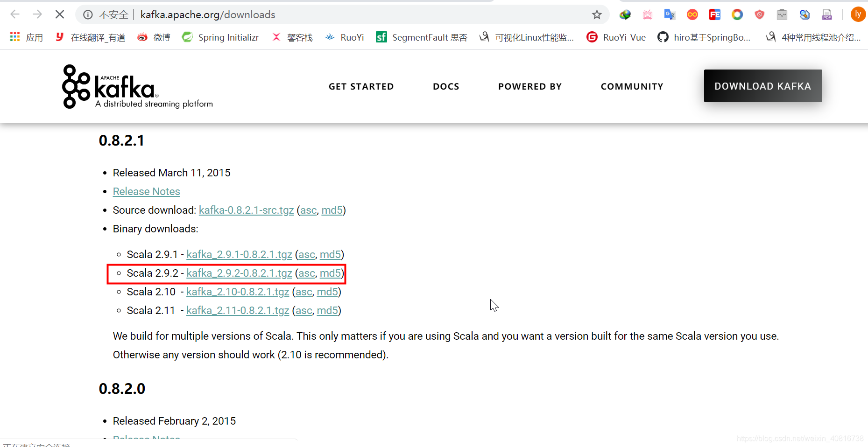Click the Apache Kafka logo
Viewport: 868px width, 447px height.
click(x=137, y=87)
